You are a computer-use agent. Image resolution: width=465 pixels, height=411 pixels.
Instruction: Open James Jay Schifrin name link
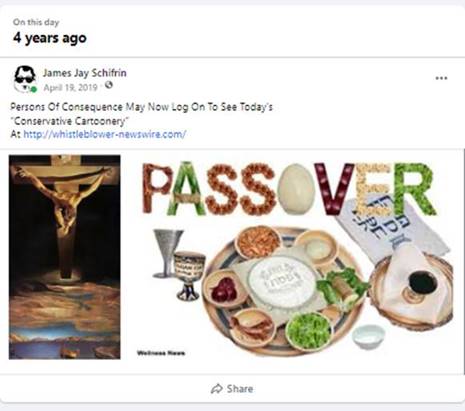[x=85, y=73]
